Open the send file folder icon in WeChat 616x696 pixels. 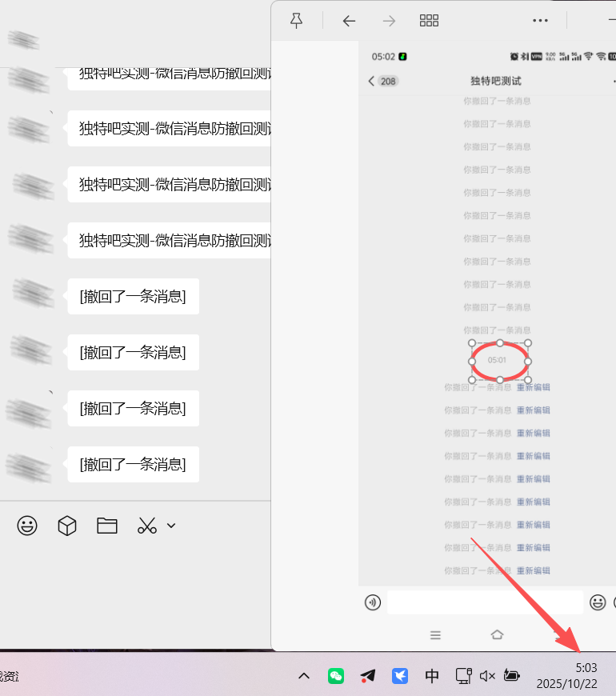pyautogui.click(x=107, y=526)
